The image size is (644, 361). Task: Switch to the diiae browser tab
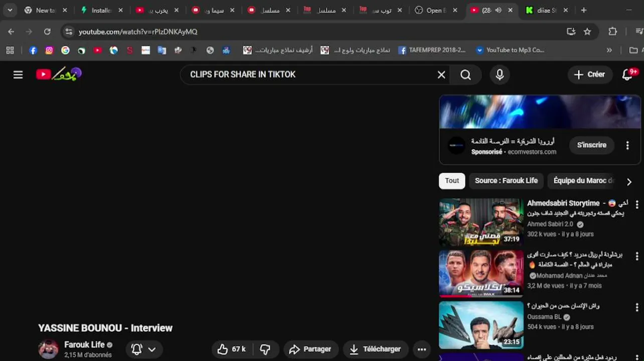click(547, 10)
